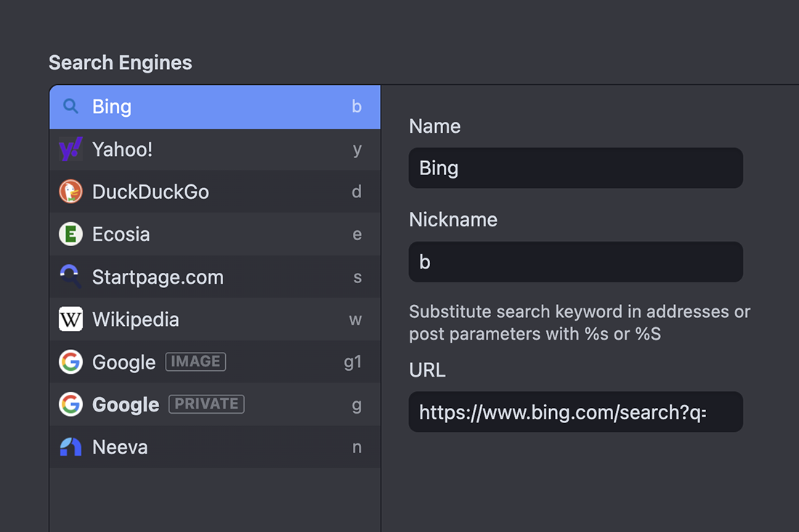Click nickname 'w' in Wikipedia row

coord(355,320)
